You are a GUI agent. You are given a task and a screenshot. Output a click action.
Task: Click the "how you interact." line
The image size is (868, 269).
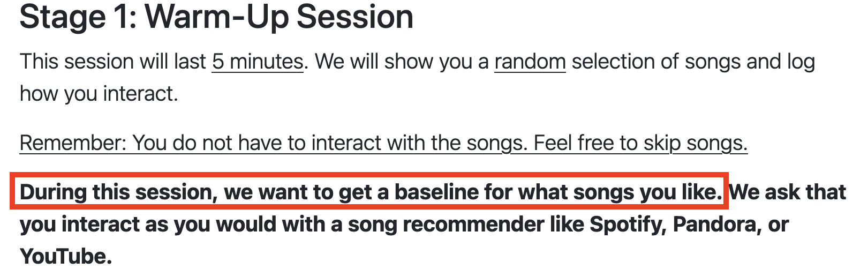99,94
